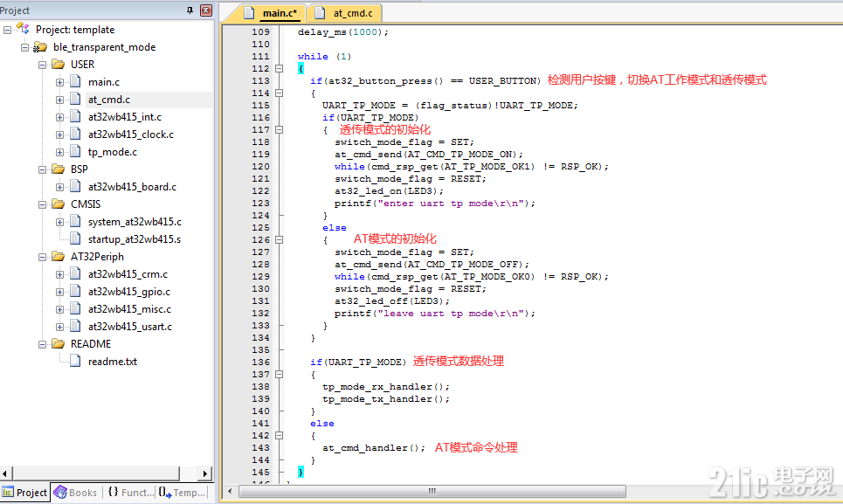Collapse the Project: template root node
This screenshot has width=843, height=504.
[x=7, y=30]
